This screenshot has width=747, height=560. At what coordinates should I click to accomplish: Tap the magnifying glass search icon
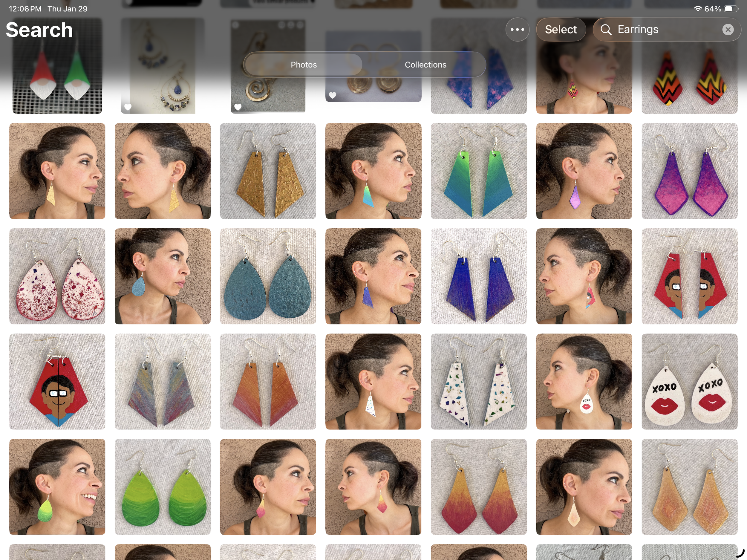tap(606, 30)
